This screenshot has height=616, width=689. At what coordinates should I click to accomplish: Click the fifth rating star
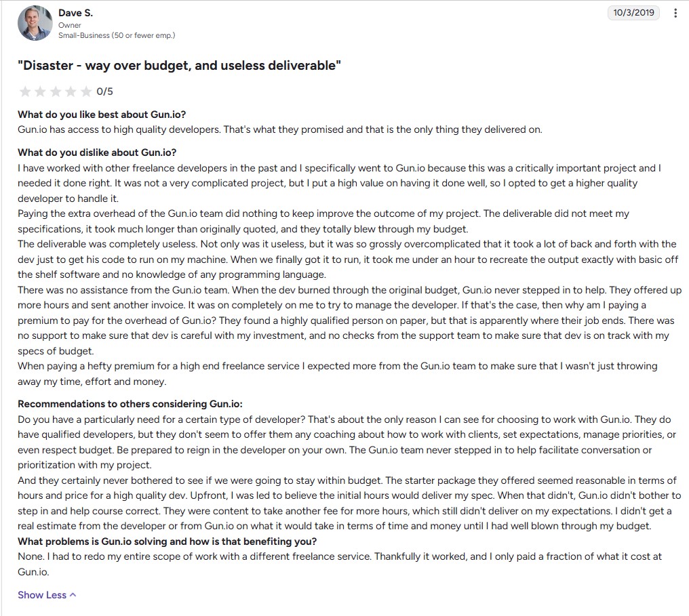coord(86,91)
